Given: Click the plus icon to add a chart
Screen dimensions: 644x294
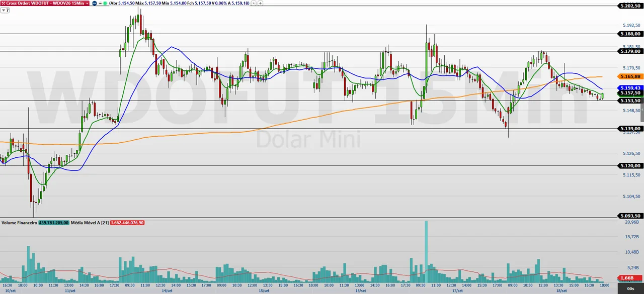Looking at the screenshot, I should pos(261,3).
